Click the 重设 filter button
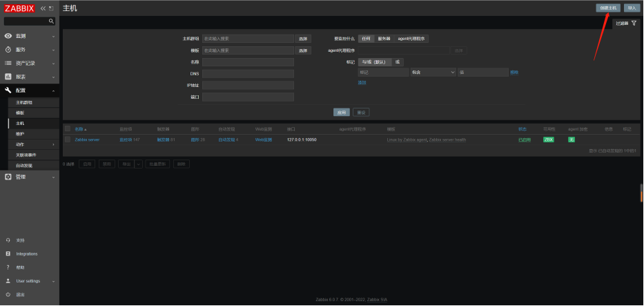 pos(361,113)
